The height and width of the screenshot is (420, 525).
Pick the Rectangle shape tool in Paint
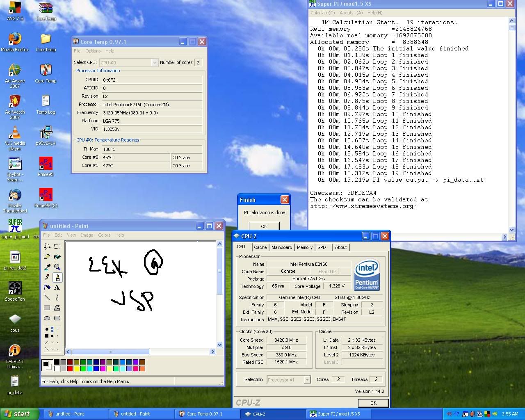pos(47,308)
